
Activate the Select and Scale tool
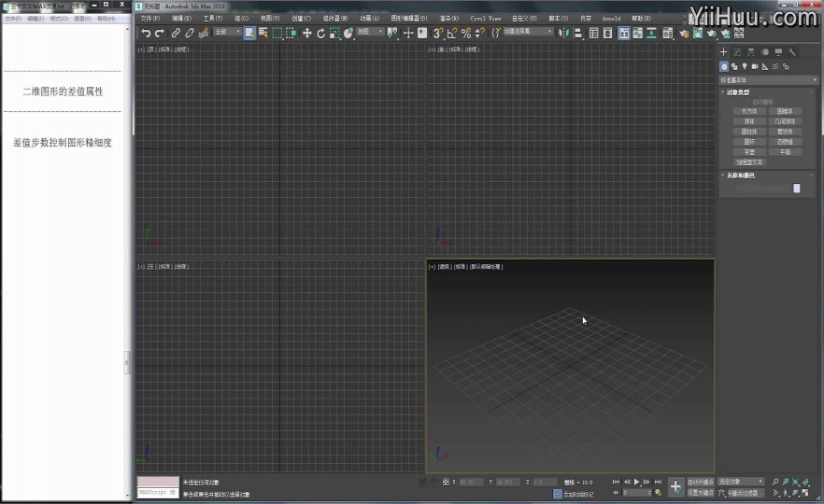coord(334,33)
